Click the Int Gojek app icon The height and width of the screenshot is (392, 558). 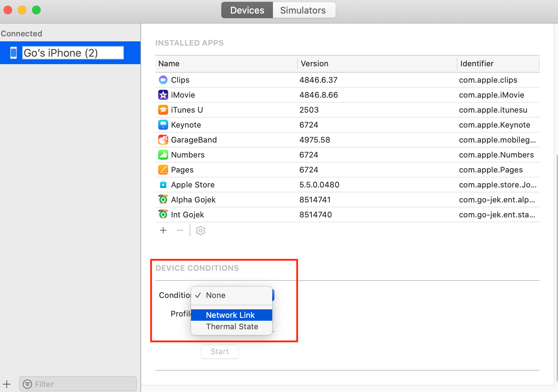[163, 215]
